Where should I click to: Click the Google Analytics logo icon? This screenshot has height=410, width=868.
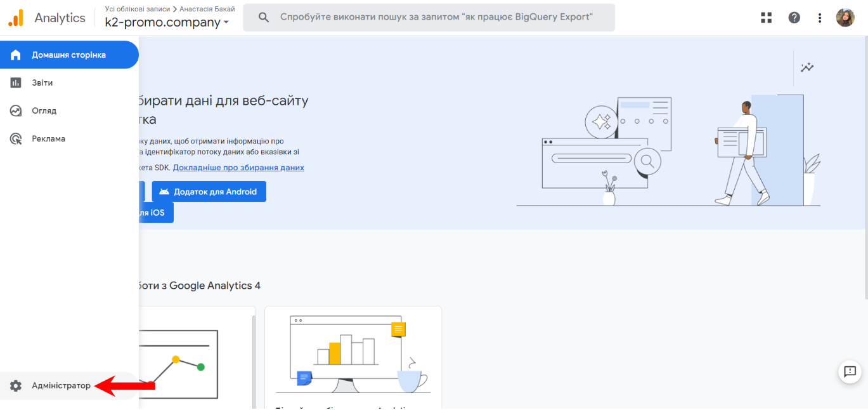pos(15,17)
